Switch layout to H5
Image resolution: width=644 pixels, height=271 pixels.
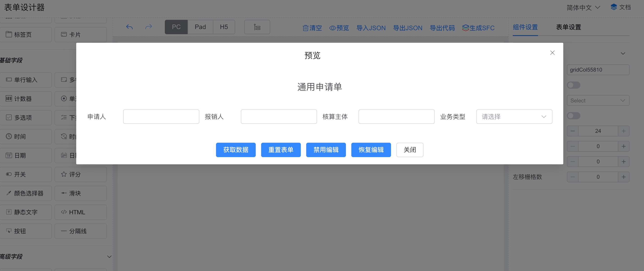(x=224, y=27)
